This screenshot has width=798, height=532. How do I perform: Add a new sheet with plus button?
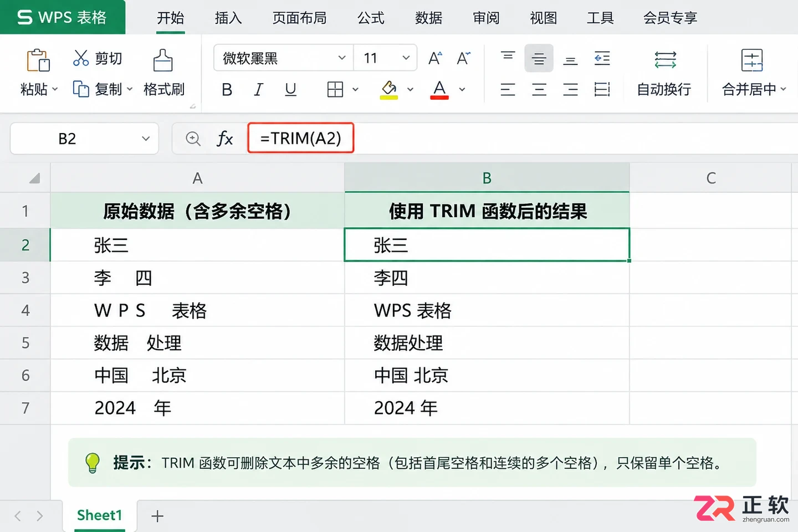157,516
